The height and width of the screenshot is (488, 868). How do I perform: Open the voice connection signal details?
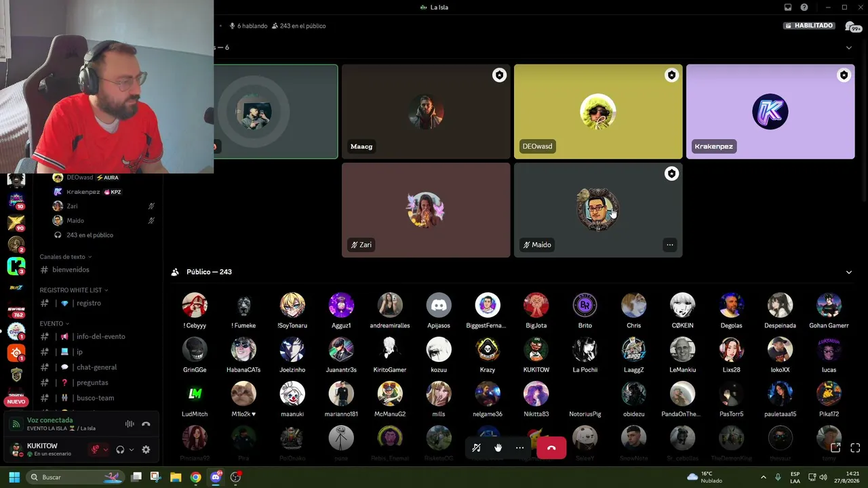pyautogui.click(x=16, y=424)
